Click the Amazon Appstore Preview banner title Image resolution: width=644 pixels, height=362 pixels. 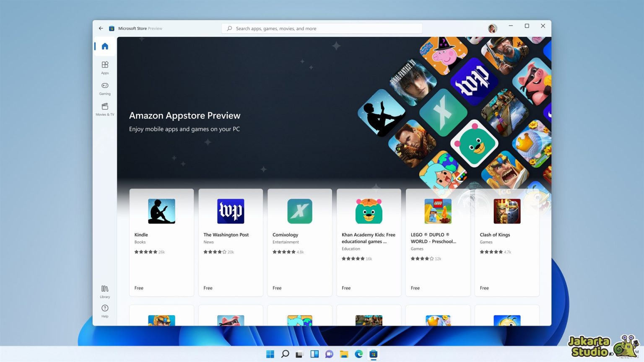(x=185, y=115)
